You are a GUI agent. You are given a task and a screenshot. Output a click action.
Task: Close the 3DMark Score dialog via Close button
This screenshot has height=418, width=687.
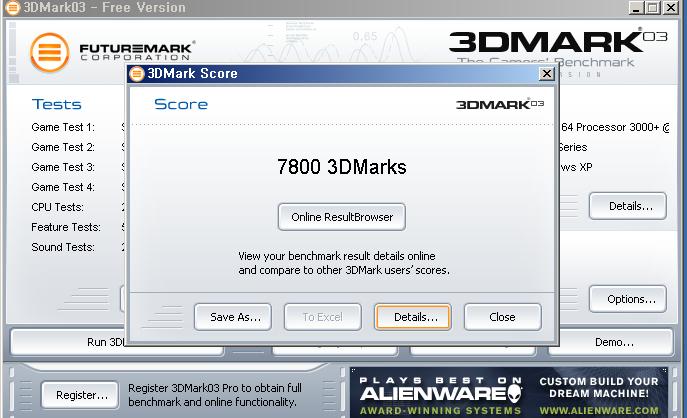click(503, 317)
